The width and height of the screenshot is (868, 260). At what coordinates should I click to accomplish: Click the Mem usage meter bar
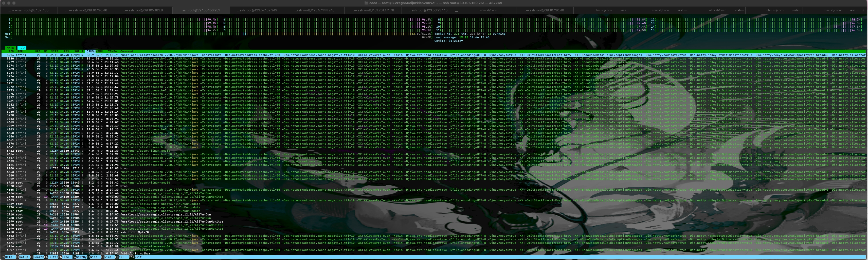219,34
